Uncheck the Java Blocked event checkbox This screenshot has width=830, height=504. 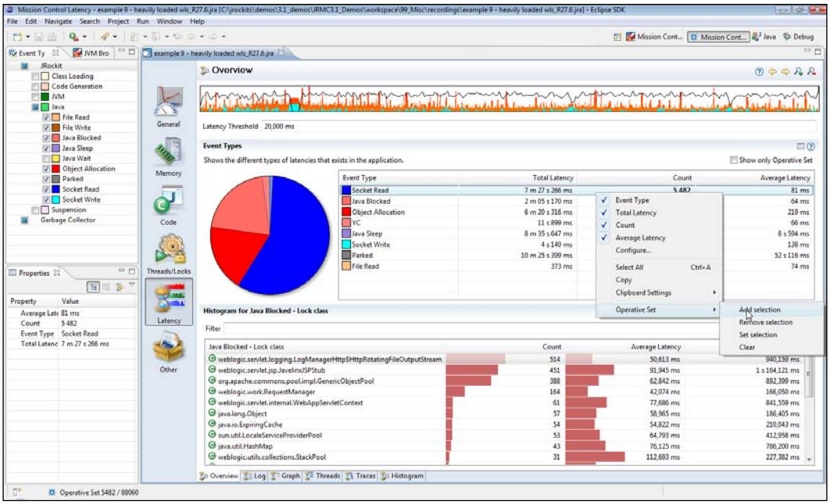click(47, 138)
